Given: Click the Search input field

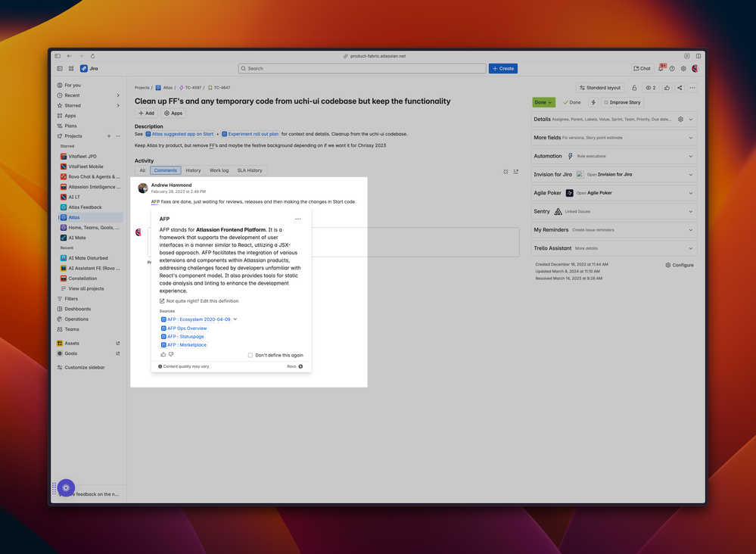Looking at the screenshot, I should point(362,68).
